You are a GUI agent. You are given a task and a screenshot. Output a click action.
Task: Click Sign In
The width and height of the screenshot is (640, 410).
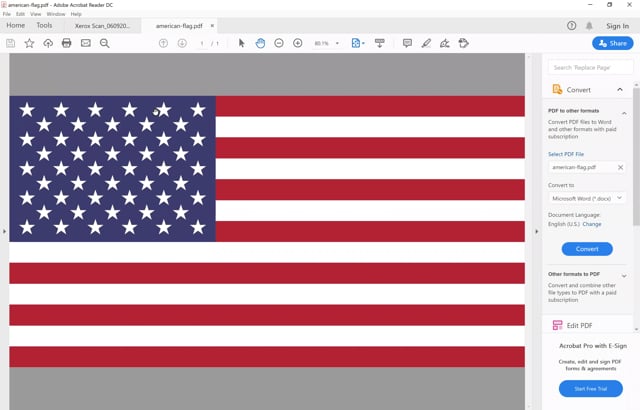pos(617,26)
